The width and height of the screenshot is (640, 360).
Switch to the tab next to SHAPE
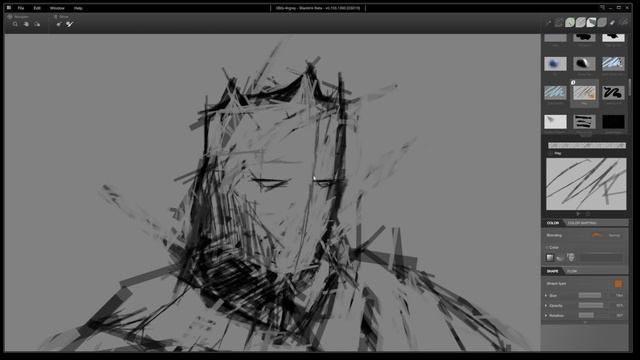tap(572, 271)
